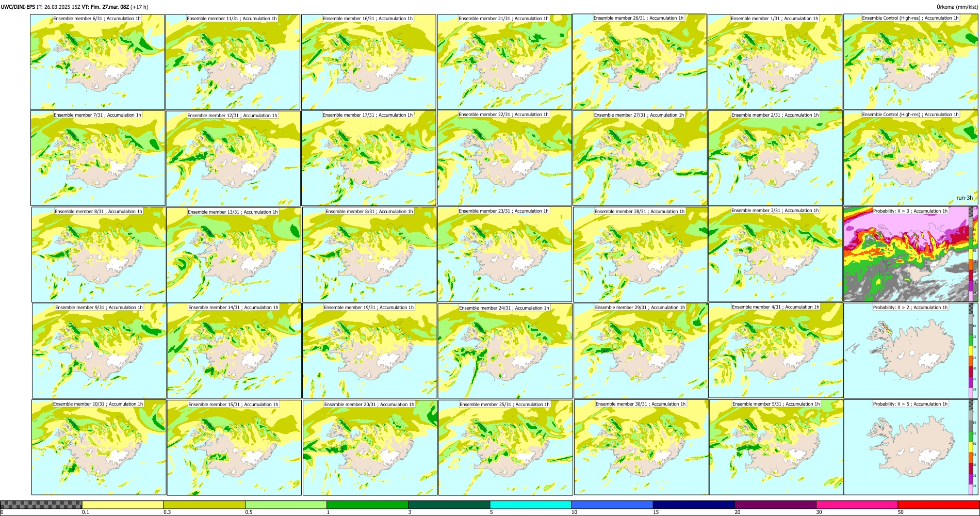Viewport: 980px width, 516px height.
Task: View the Ensemble member 12/31 map
Action: (x=233, y=158)
